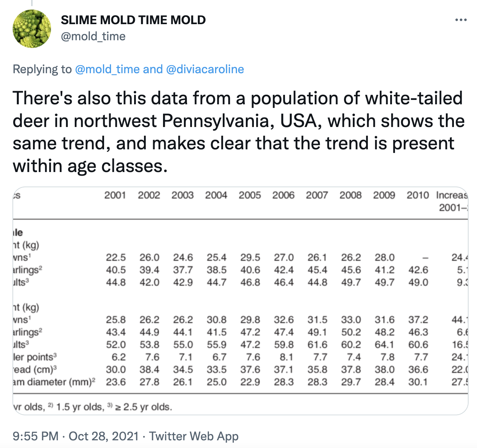The image size is (477, 448).
Task: Click the Increase column header in the table
Action: click(452, 195)
